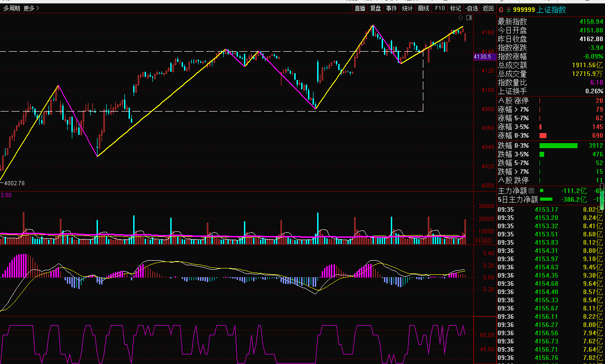
Task: Select 复盘 replay in the toolbar
Action: (x=376, y=8)
